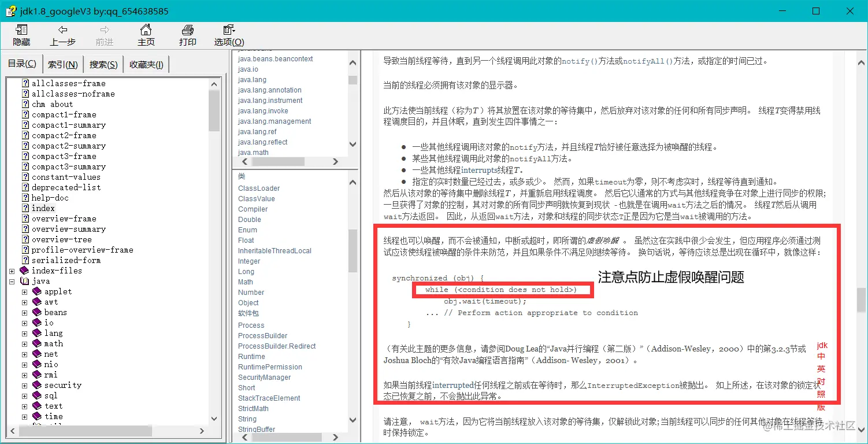868x444 pixels.
Task: Click the page icon of help-doc
Action: [25, 198]
